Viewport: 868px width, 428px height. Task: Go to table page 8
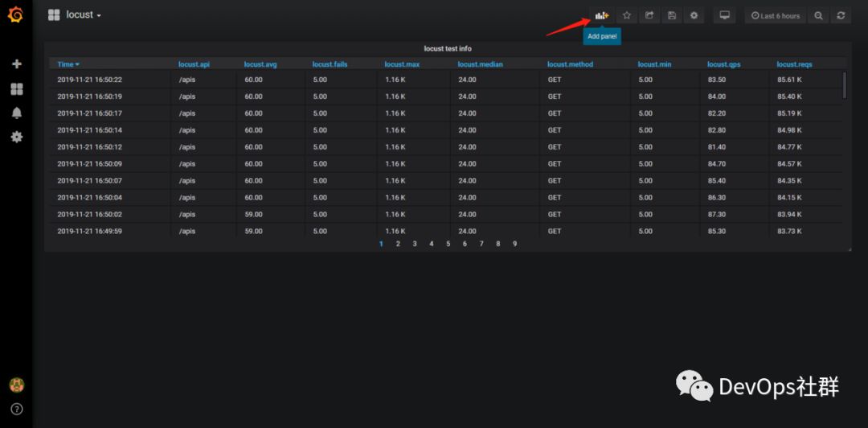[498, 244]
